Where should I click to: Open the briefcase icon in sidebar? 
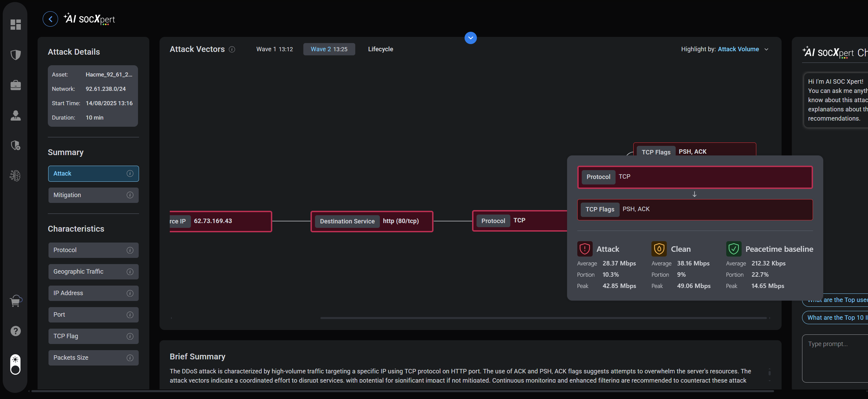pyautogui.click(x=16, y=85)
